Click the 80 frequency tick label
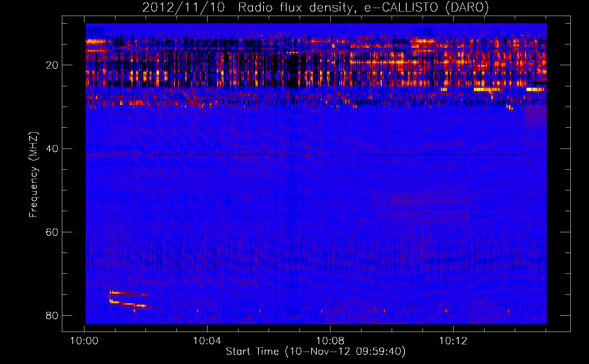Screen dimensions: 589x364 point(52,315)
